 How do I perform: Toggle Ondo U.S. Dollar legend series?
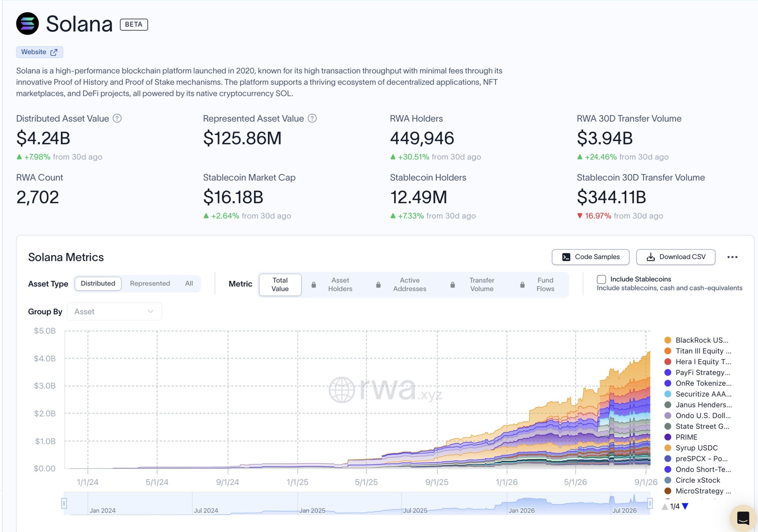[x=697, y=416]
